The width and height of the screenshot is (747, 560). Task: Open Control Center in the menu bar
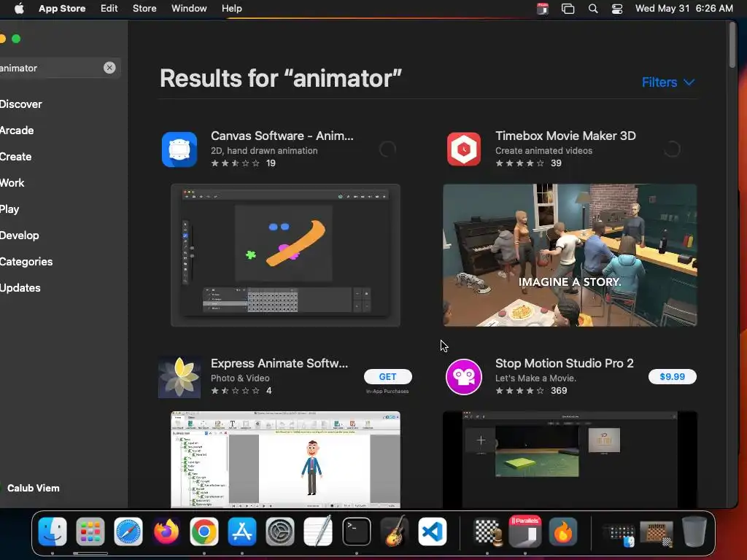[x=617, y=9]
